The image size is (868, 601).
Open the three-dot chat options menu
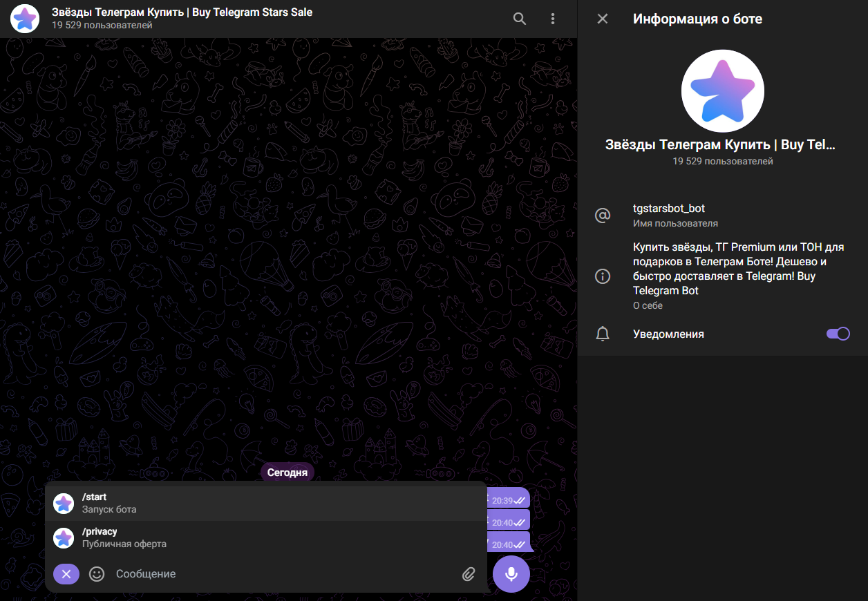point(553,19)
